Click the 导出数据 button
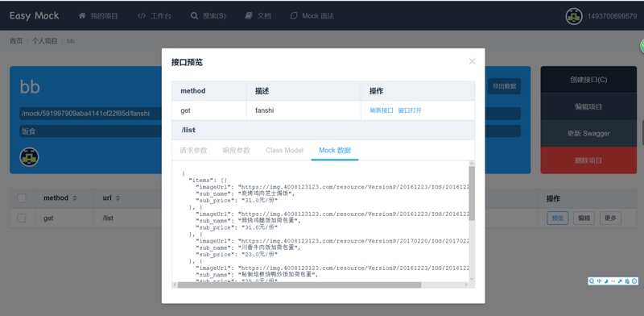644x316 pixels. click(505, 86)
